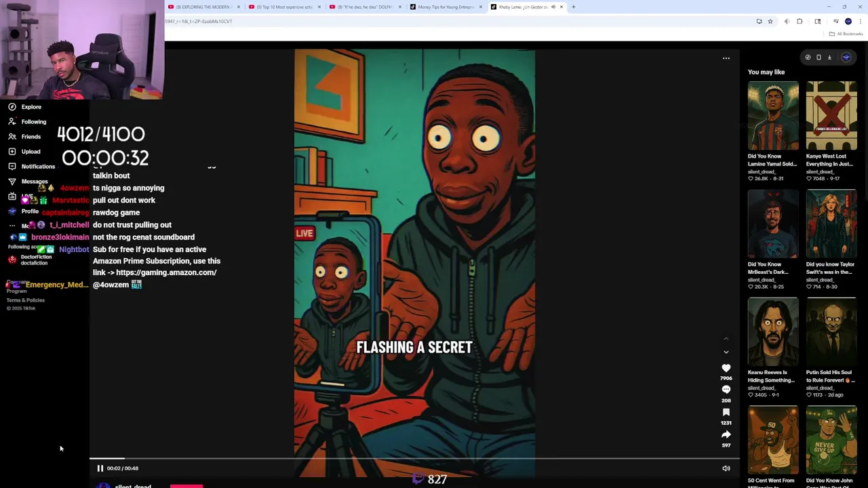Screen dimensions: 868x488
Task: Switch to the If he dies DOLPH tab
Action: [366, 7]
